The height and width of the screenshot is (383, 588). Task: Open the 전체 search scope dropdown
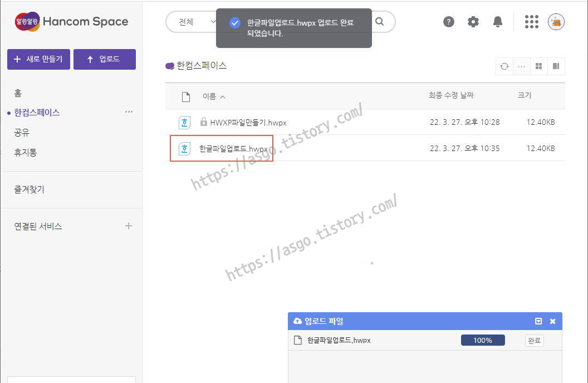[x=196, y=22]
